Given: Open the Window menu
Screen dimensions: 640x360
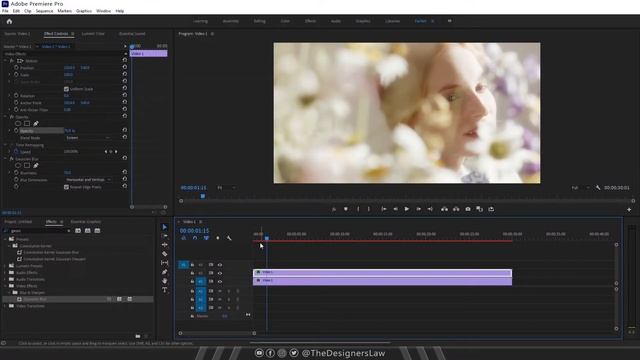Looking at the screenshot, I should coord(103,11).
